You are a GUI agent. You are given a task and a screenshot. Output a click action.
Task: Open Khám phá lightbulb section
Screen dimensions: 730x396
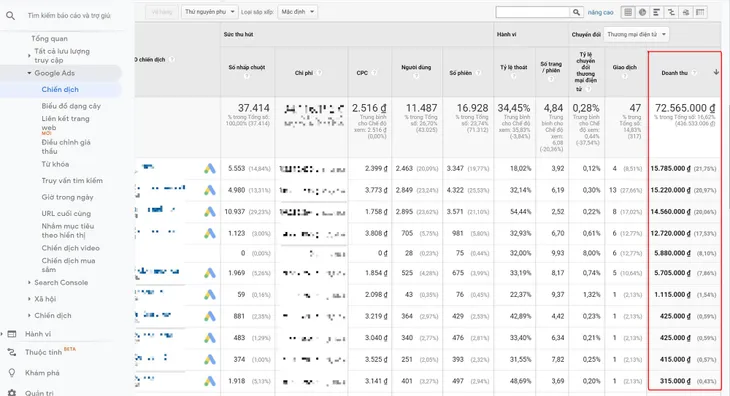click(x=42, y=373)
